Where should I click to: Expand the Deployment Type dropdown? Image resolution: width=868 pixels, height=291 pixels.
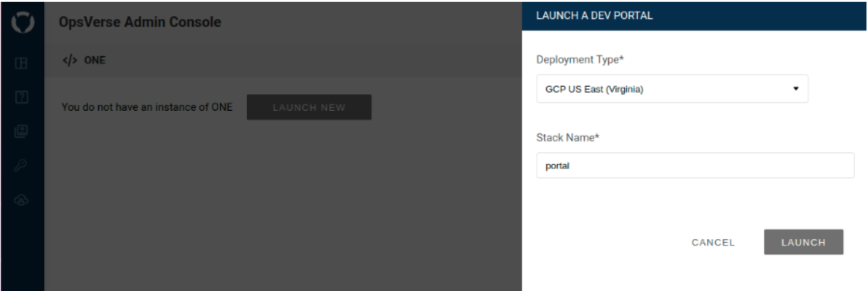[672, 89]
